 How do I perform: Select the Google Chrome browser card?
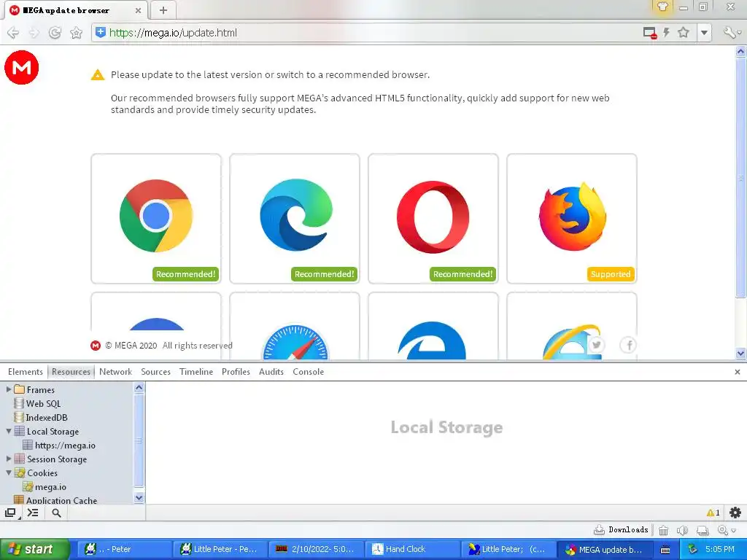tap(156, 219)
